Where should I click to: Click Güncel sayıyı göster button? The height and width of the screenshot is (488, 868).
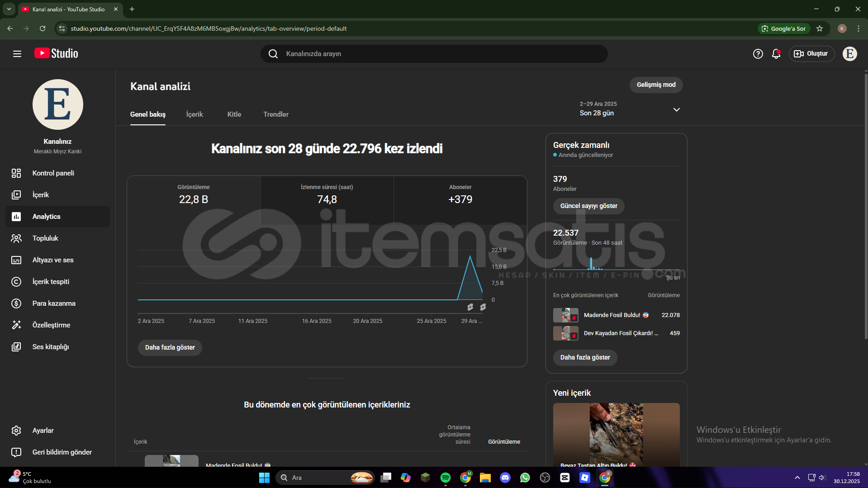point(589,206)
